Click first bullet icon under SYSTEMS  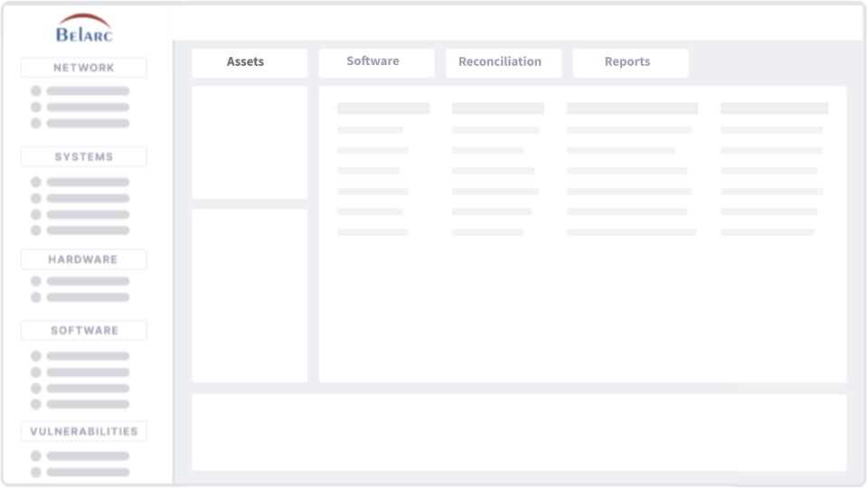[36, 182]
